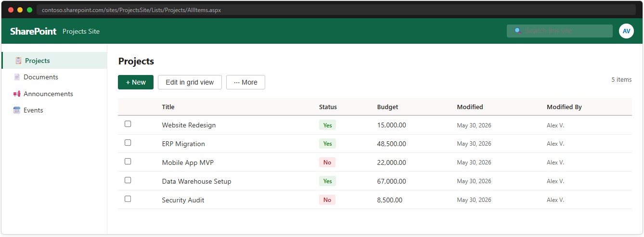The width and height of the screenshot is (644, 237).
Task: Click the green maximize window dot
Action: click(x=29, y=10)
